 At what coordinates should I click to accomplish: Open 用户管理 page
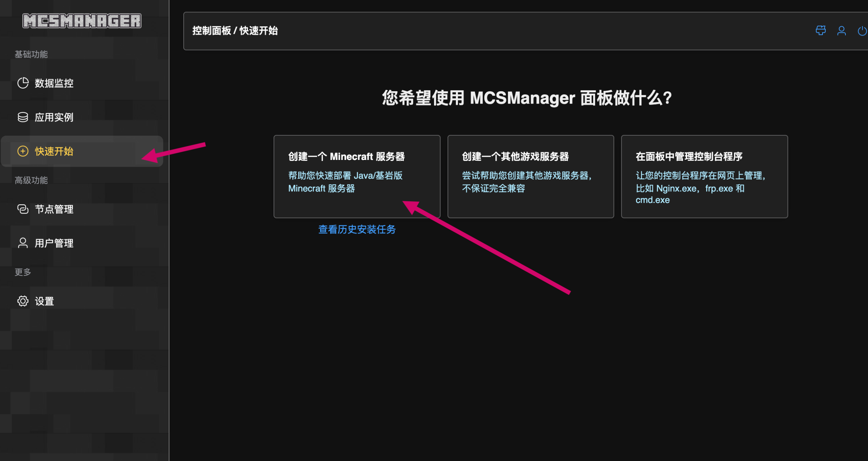pyautogui.click(x=82, y=243)
